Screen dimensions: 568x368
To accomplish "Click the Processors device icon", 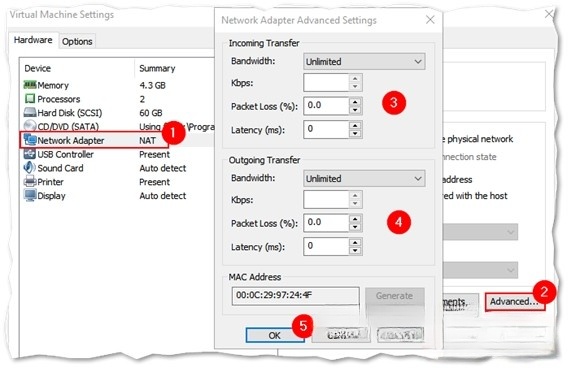I will tap(30, 99).
